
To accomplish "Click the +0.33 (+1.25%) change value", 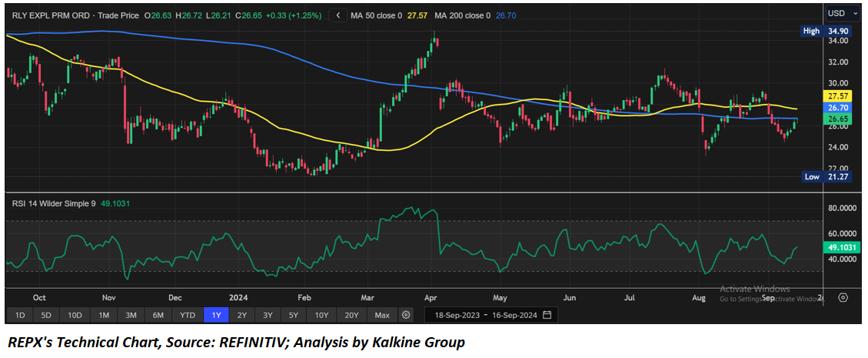I will (294, 15).
